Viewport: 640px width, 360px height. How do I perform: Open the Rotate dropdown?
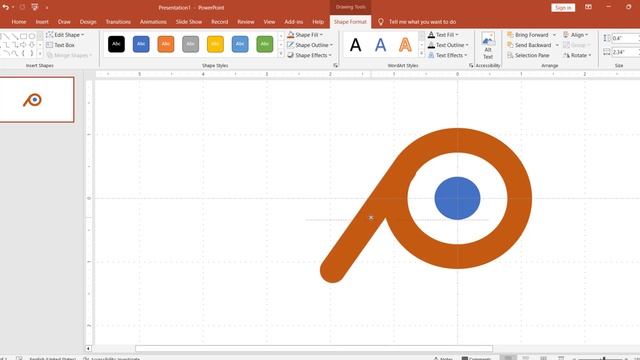click(x=578, y=55)
